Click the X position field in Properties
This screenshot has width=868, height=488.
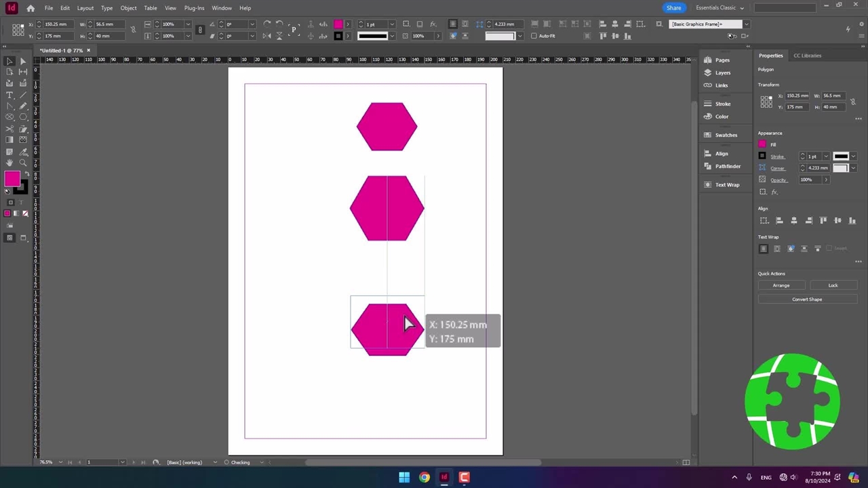(x=797, y=96)
